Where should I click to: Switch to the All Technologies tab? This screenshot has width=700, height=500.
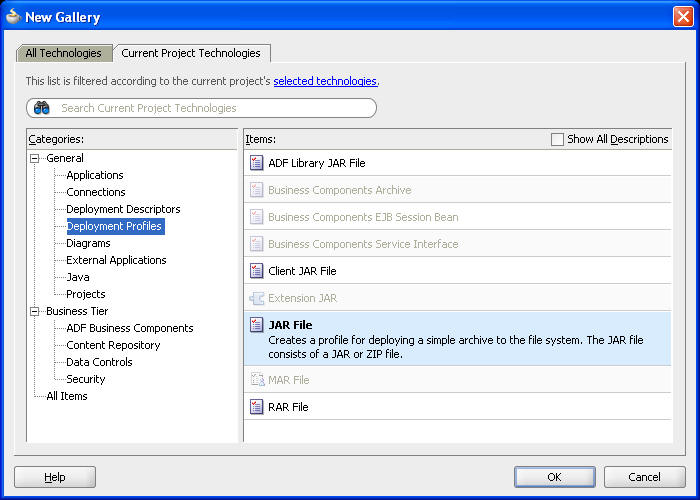pyautogui.click(x=64, y=53)
